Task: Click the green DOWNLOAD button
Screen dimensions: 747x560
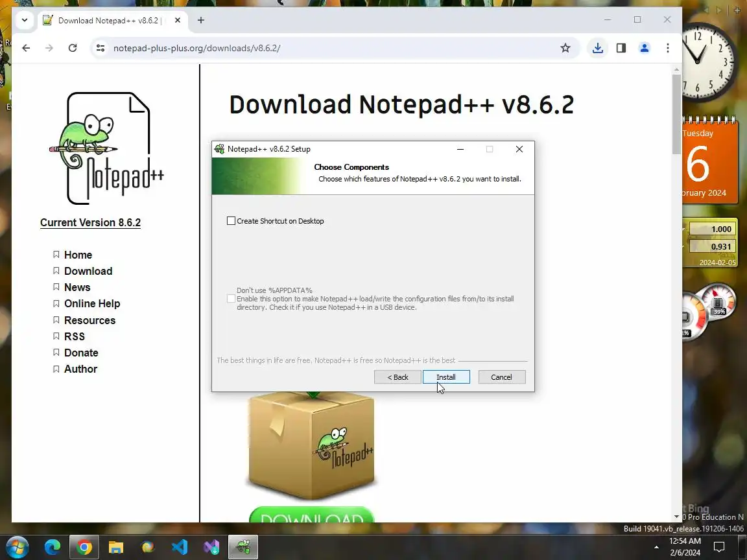Action: [x=311, y=515]
